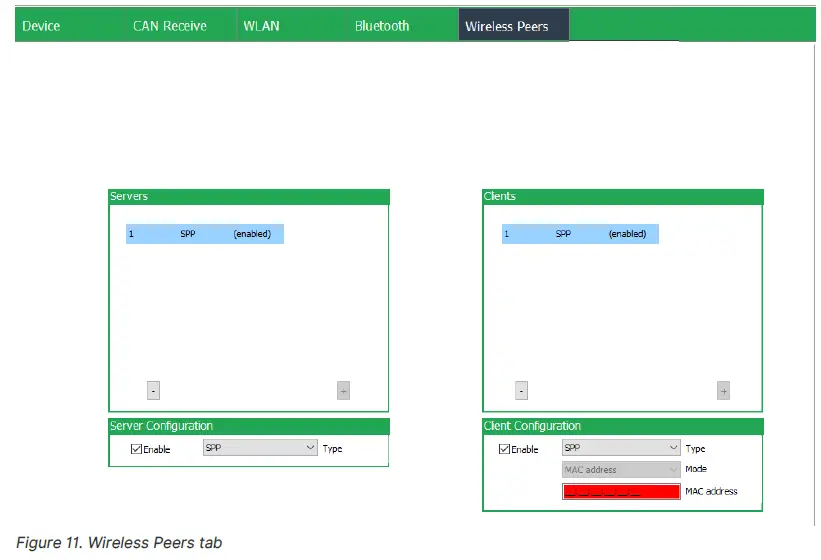Switch to the Device tab

(42, 26)
